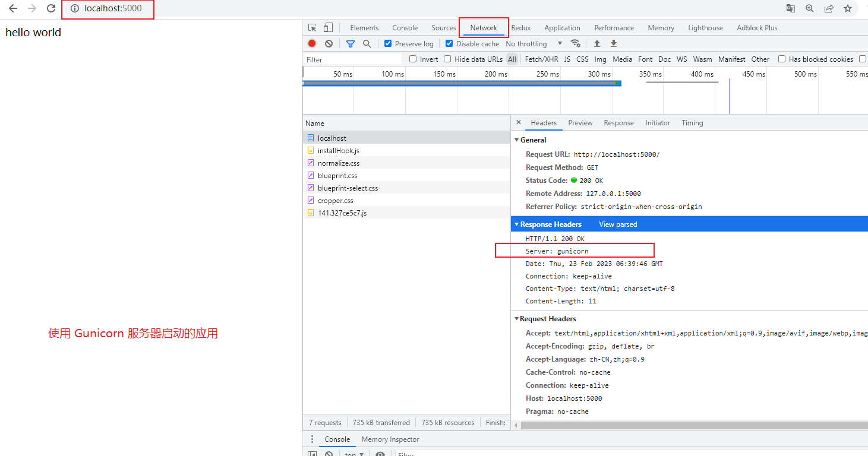Open the Performance tab
The width and height of the screenshot is (868, 456).
(614, 28)
